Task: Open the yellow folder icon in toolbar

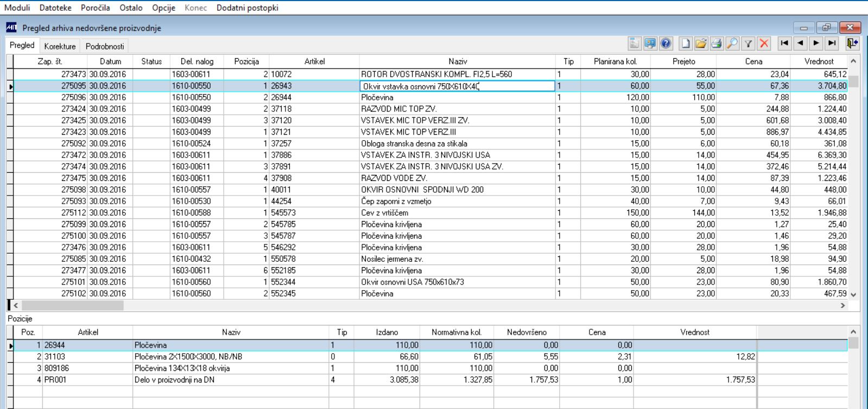Action: point(701,43)
